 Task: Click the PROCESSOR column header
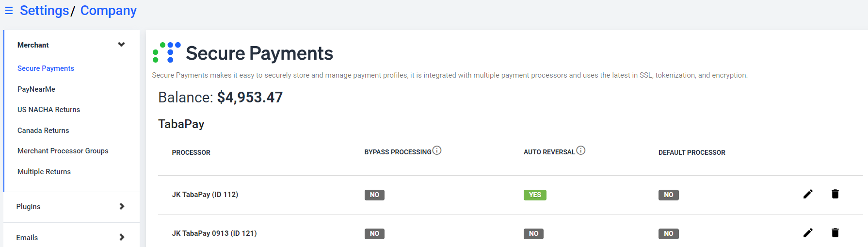pos(191,152)
